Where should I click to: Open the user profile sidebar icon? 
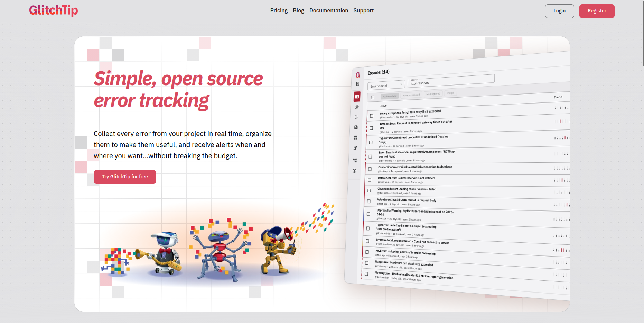[354, 171]
